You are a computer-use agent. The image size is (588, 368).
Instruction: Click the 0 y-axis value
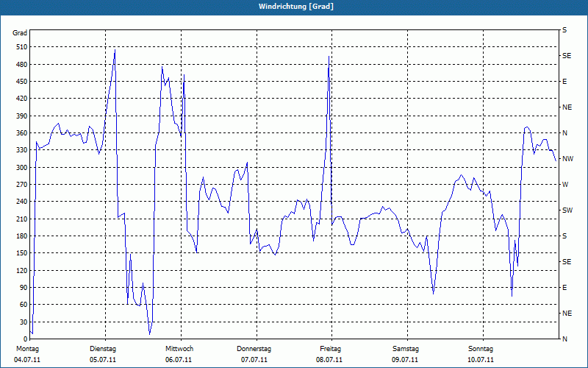pos(25,339)
